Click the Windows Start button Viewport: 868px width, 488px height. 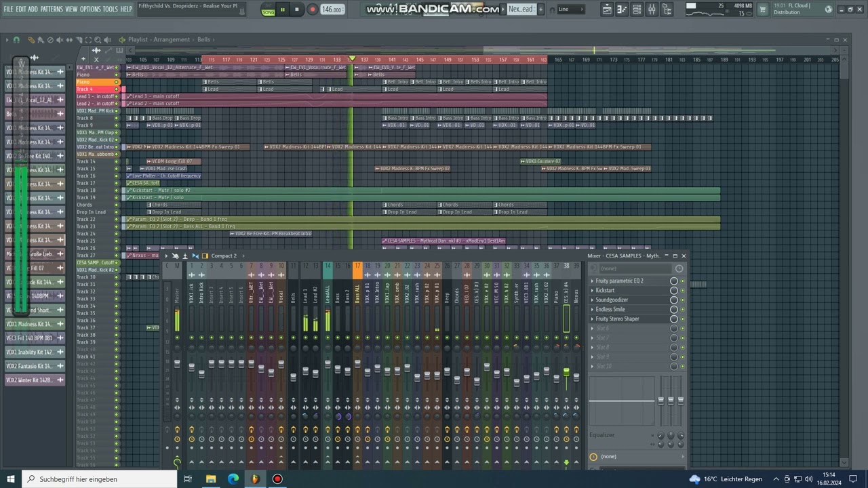[x=11, y=479]
